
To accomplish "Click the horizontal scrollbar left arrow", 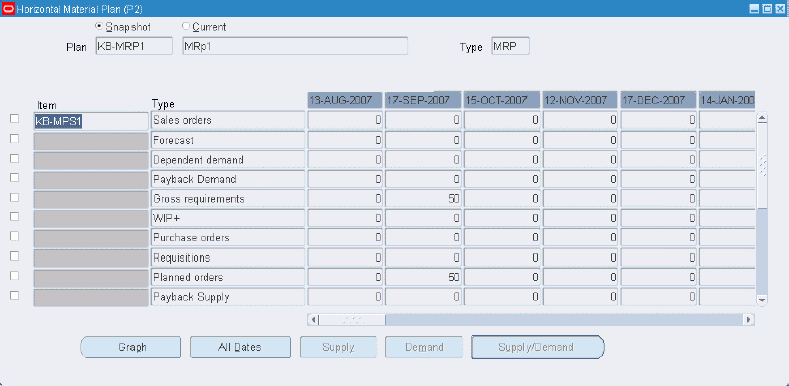I will (313, 320).
